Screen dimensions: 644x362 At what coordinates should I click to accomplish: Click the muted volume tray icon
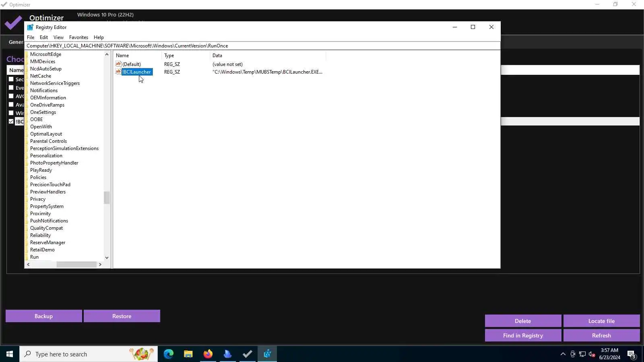coord(592,354)
